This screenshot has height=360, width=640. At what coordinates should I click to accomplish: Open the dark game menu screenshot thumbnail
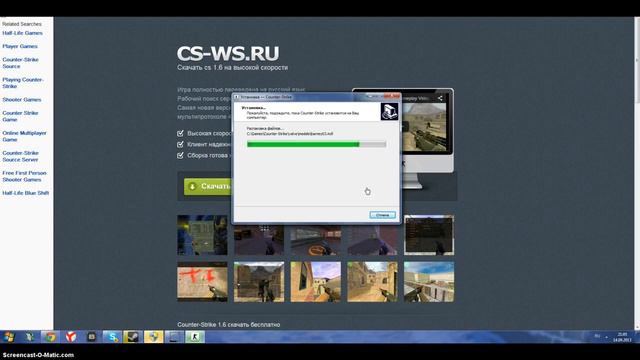[x=429, y=235]
